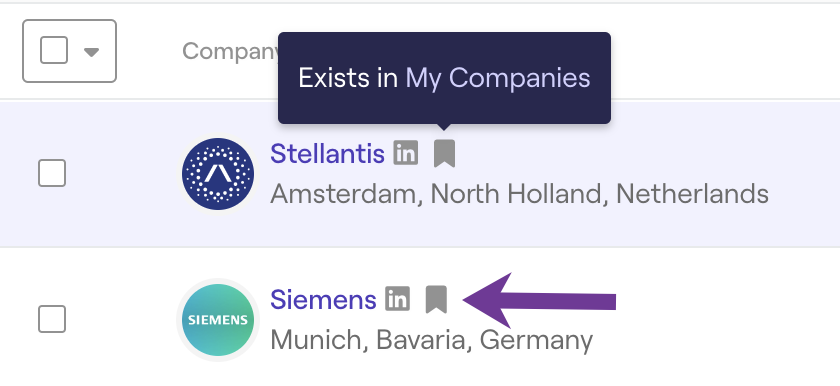840x386 pixels.
Task: Click the purple arrow annotation
Action: tap(539, 301)
